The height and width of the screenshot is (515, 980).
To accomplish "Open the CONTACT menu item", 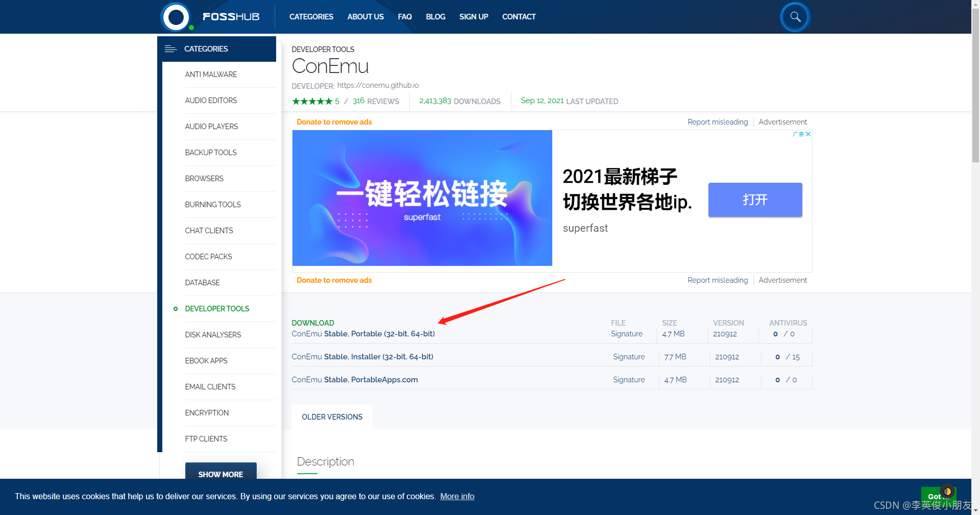I will tap(519, 17).
